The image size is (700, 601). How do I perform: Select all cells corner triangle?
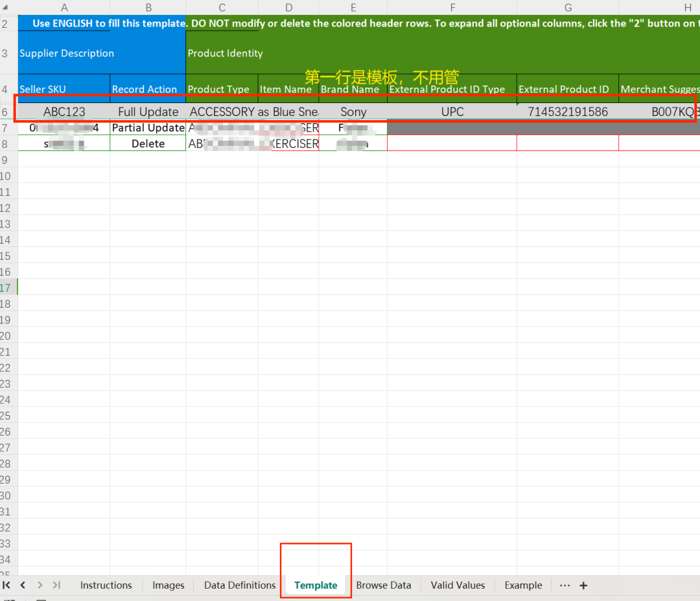5,7
